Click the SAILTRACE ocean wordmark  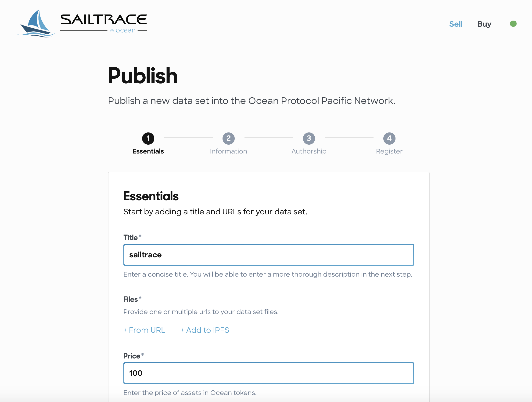tap(103, 23)
